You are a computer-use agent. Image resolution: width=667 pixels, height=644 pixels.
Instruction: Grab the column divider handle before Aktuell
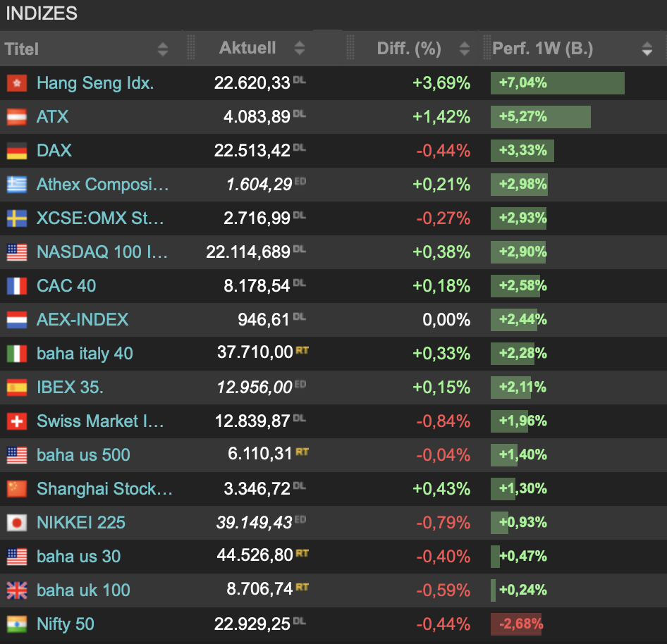pyautogui.click(x=191, y=47)
